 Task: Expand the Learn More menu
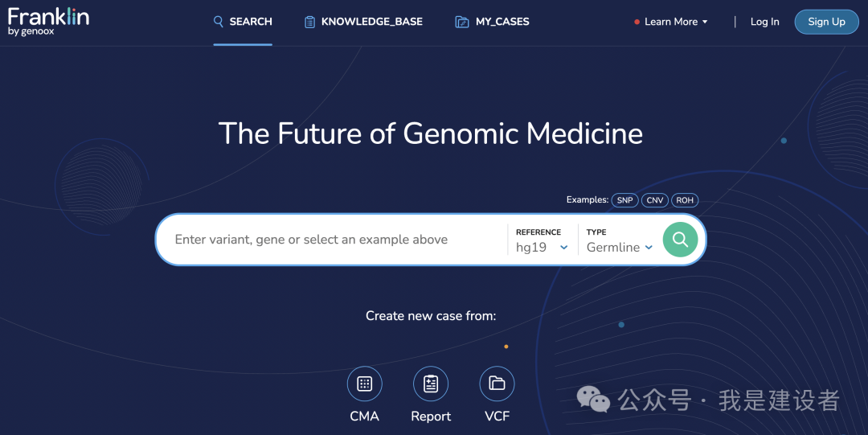[671, 22]
